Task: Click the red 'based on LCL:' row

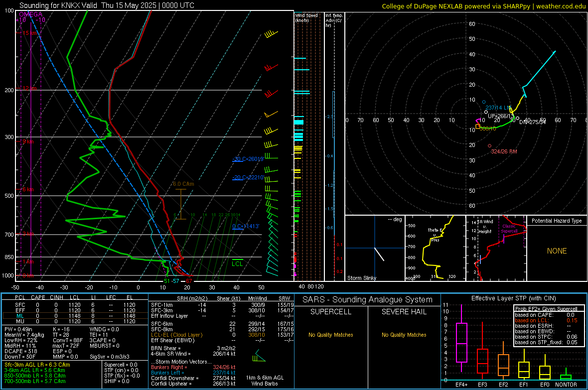Action: click(546, 320)
